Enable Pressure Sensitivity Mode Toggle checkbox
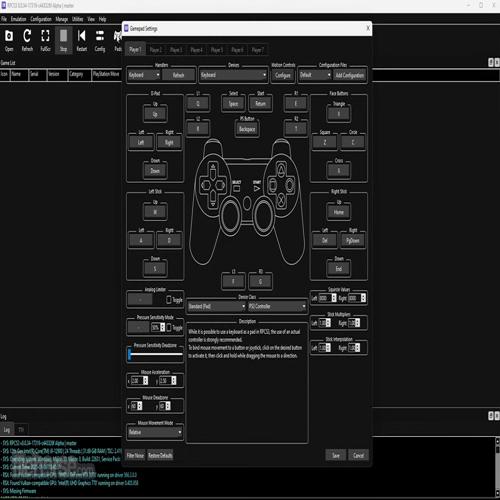500x500 pixels. pyautogui.click(x=169, y=328)
